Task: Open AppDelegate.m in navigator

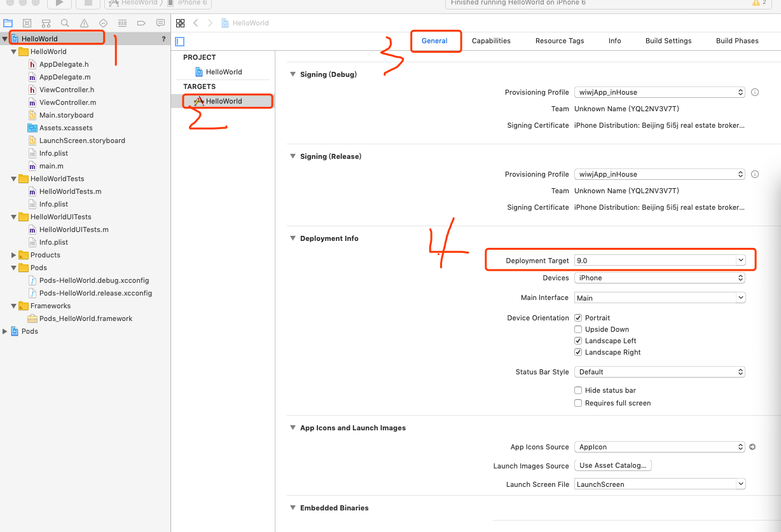Action: (59, 77)
